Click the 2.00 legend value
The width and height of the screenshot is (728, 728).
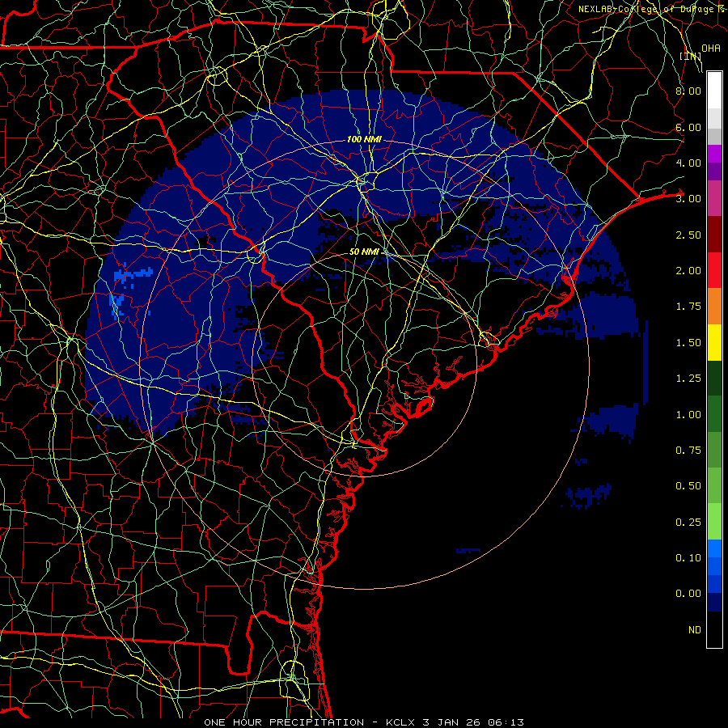[x=688, y=271]
